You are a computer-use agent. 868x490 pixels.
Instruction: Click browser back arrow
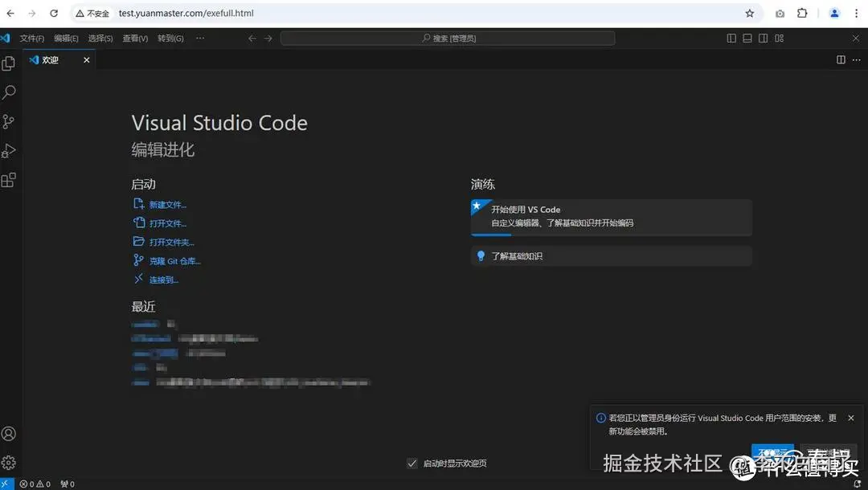(10, 14)
